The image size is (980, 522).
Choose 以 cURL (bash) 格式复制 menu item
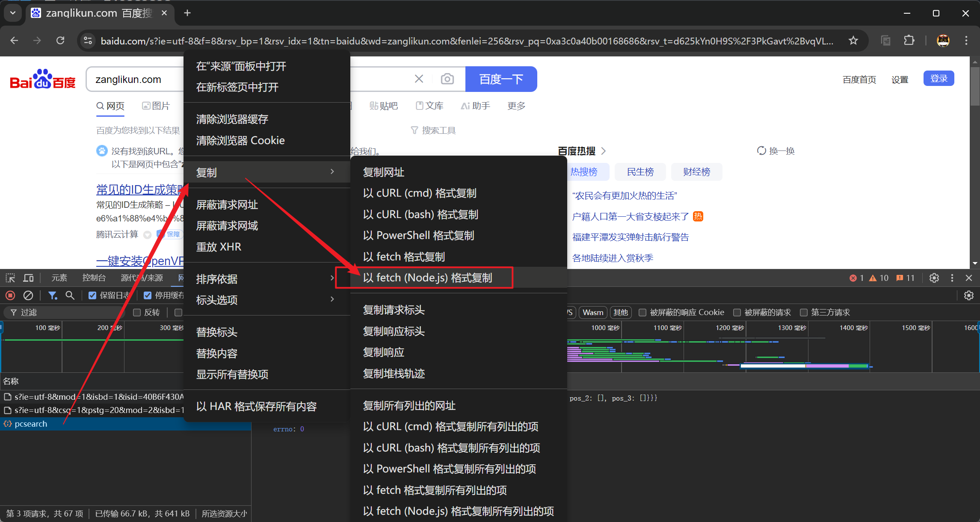(x=420, y=214)
